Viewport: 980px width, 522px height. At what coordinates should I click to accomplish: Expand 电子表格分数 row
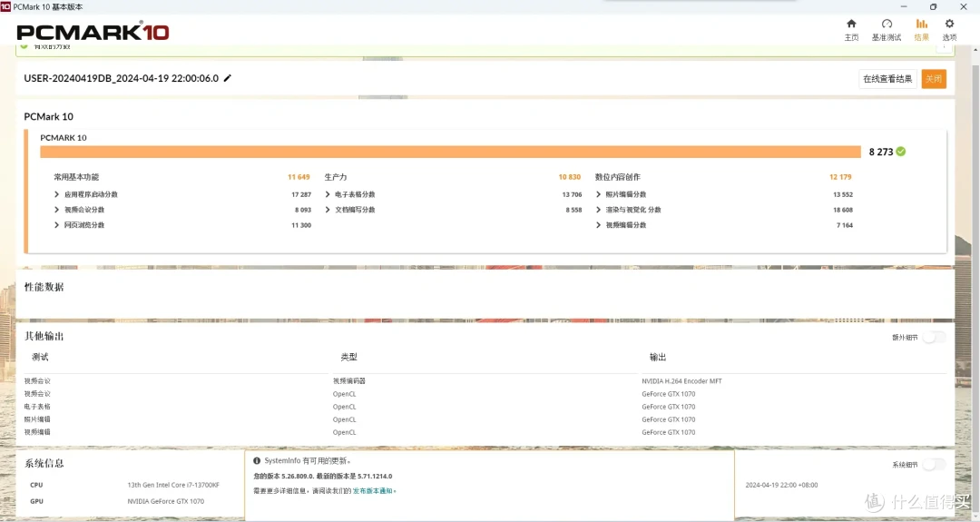click(328, 194)
